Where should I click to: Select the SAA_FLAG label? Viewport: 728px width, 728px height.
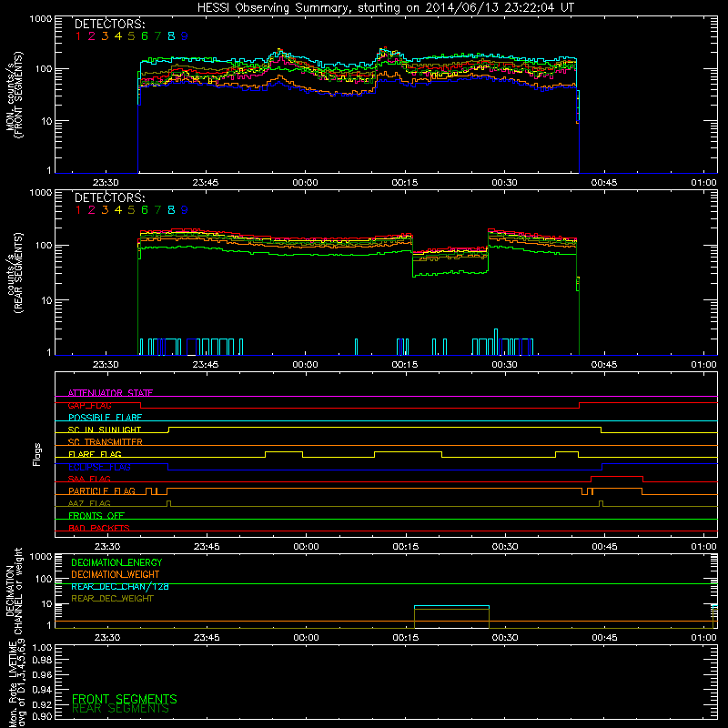pos(89,479)
